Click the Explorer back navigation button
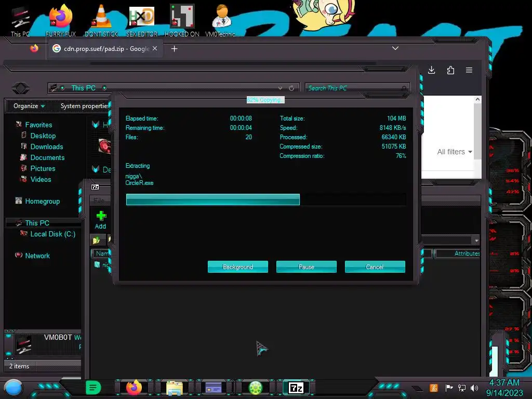This screenshot has height=399, width=532. point(21,88)
